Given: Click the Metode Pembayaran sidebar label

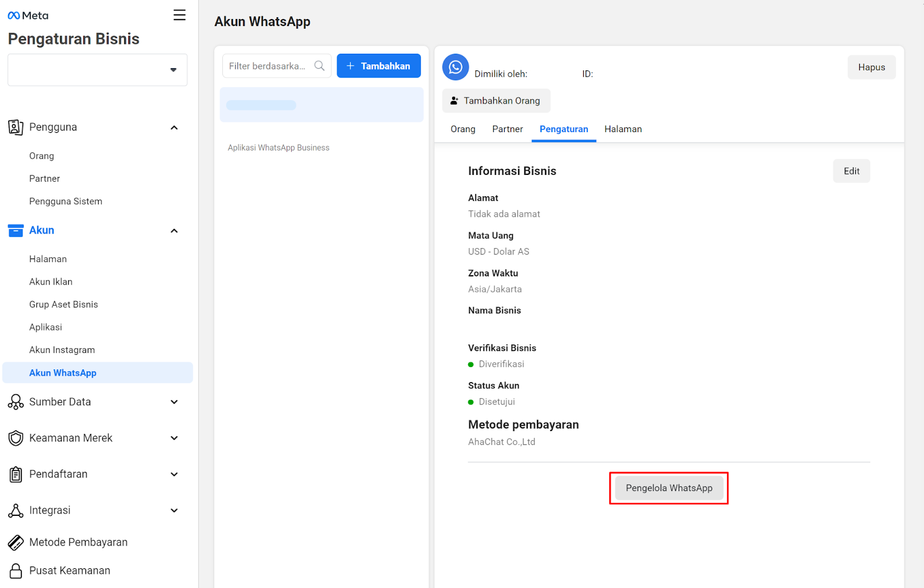Looking at the screenshot, I should tap(79, 542).
